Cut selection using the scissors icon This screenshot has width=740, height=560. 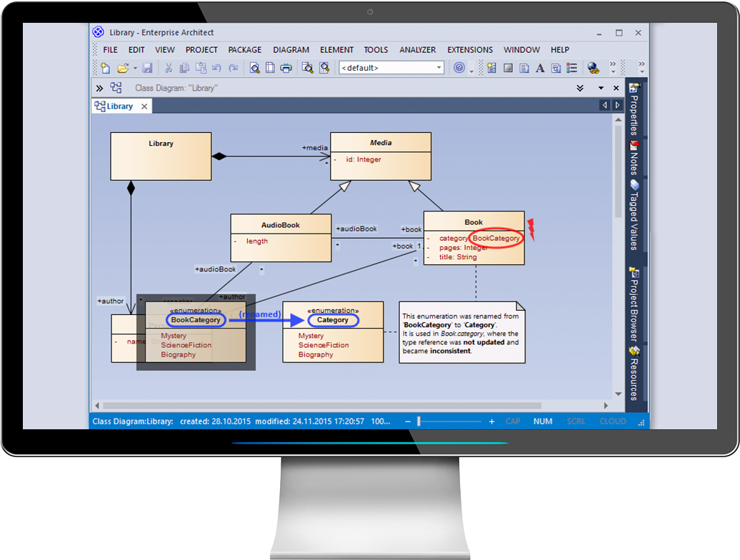coord(168,68)
